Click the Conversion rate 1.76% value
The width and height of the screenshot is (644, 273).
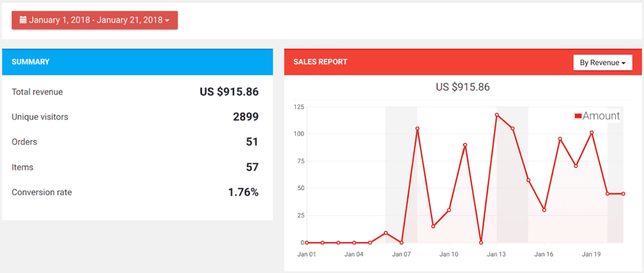click(243, 192)
